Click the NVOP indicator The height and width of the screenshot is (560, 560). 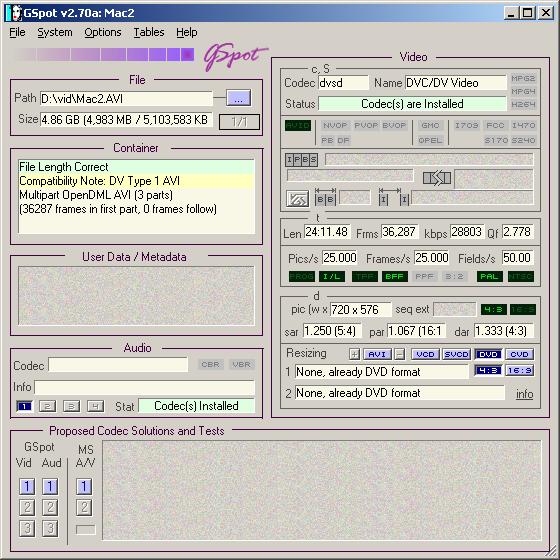coord(335,125)
